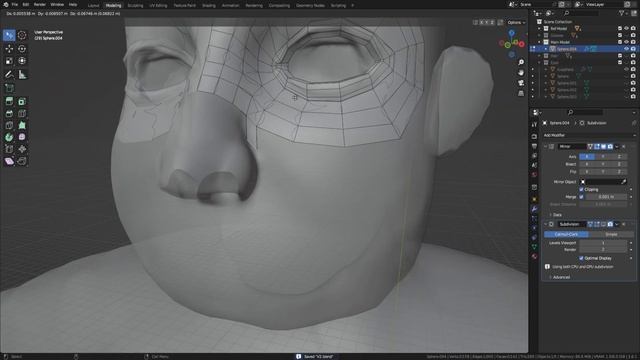This screenshot has width=640, height=360.
Task: Switch to Shading workspace tab
Action: (209, 6)
